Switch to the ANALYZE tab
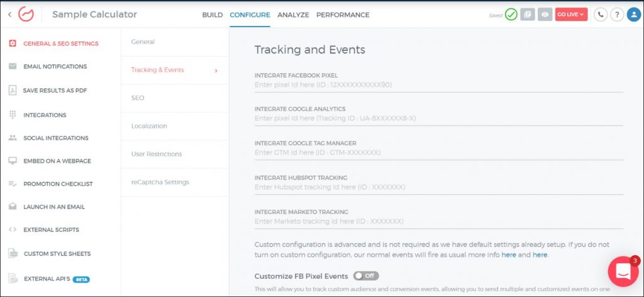The width and height of the screenshot is (644, 297). (x=293, y=15)
